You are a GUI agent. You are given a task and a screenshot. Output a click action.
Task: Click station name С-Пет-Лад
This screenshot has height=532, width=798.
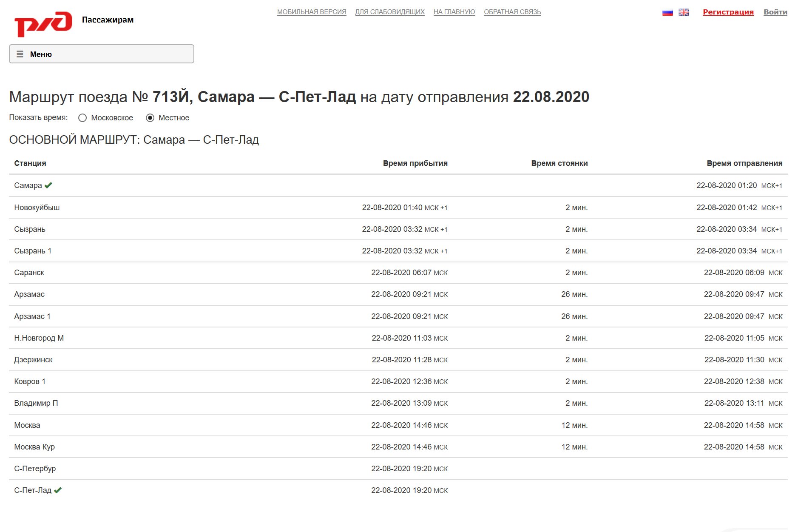(x=33, y=490)
